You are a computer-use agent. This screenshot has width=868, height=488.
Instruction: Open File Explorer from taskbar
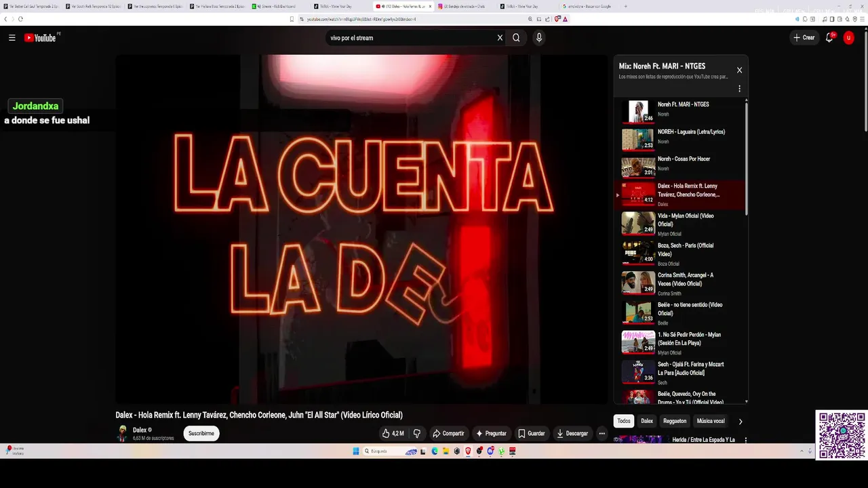click(446, 451)
